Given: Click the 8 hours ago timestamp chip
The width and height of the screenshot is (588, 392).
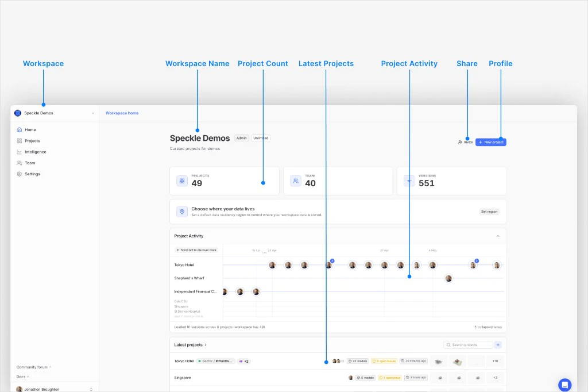Looking at the screenshot, I should 416,378.
